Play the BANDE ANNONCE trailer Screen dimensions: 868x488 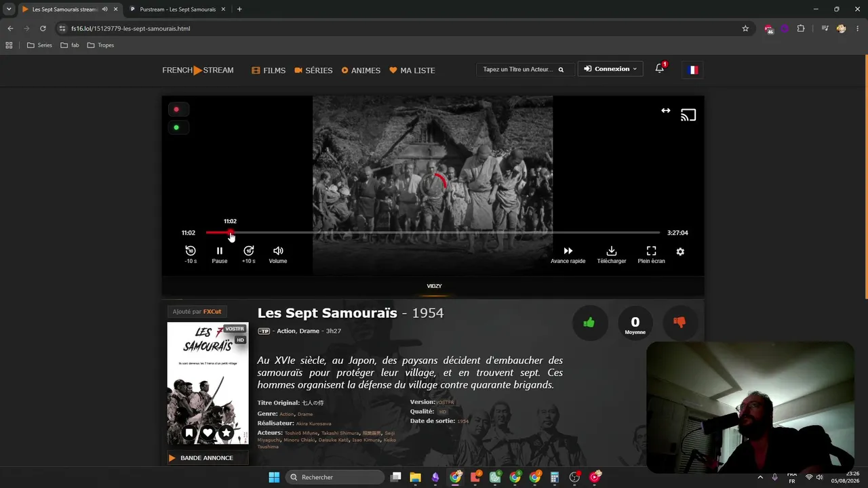(x=208, y=458)
